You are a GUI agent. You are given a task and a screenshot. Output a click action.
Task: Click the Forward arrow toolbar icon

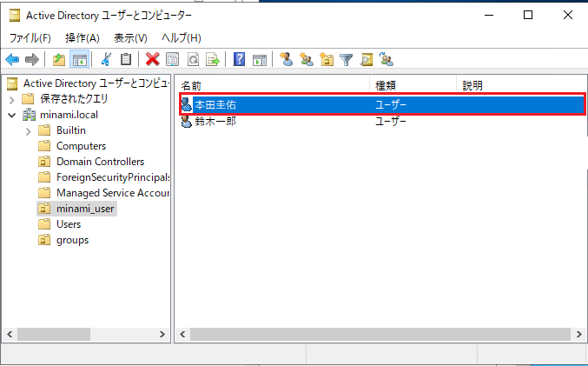point(32,59)
